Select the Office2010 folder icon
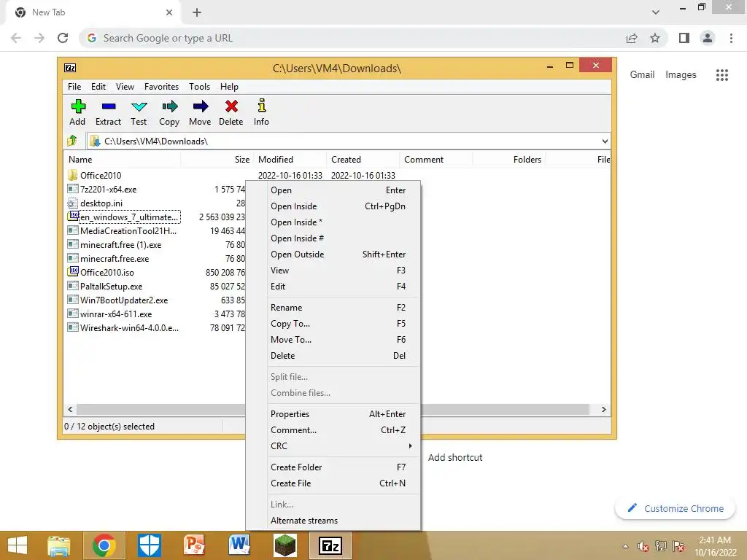The image size is (747, 560). coord(72,175)
